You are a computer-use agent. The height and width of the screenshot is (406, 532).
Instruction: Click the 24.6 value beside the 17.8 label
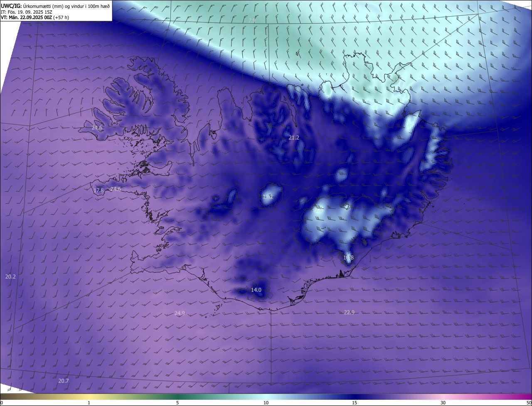pyautogui.click(x=116, y=189)
